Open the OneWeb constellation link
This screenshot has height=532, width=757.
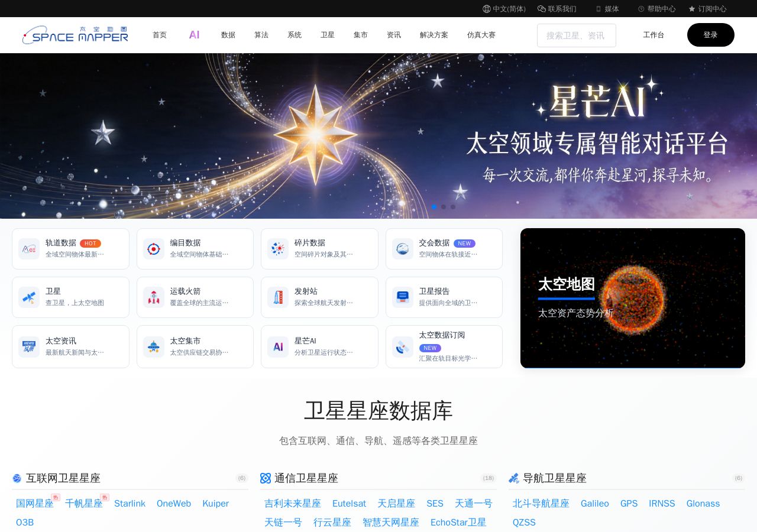click(174, 504)
